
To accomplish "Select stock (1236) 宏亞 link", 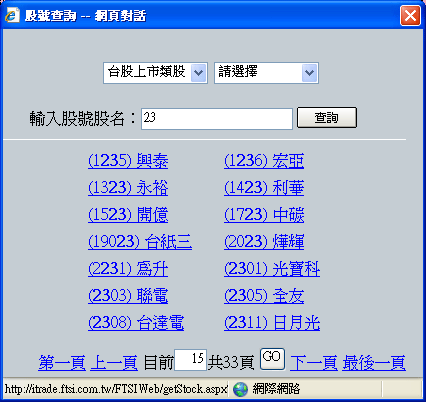I will (x=264, y=161).
